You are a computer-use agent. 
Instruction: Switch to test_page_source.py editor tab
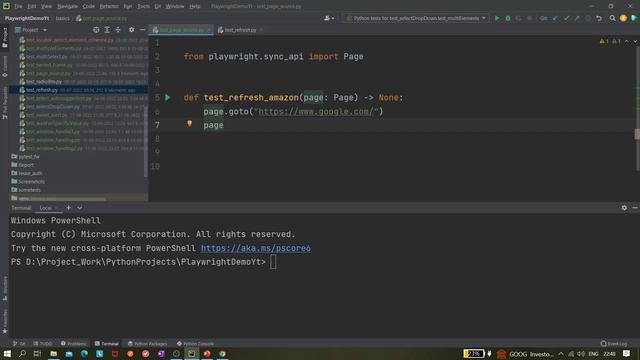coord(182,30)
